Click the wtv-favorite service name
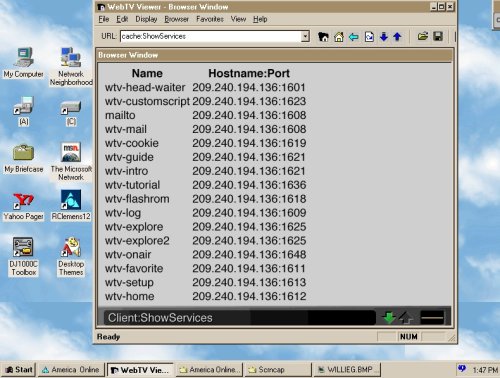 click(134, 269)
